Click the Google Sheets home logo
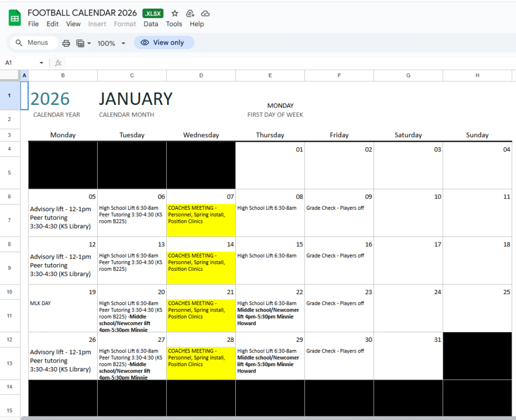This screenshot has width=516, height=420. [14, 17]
